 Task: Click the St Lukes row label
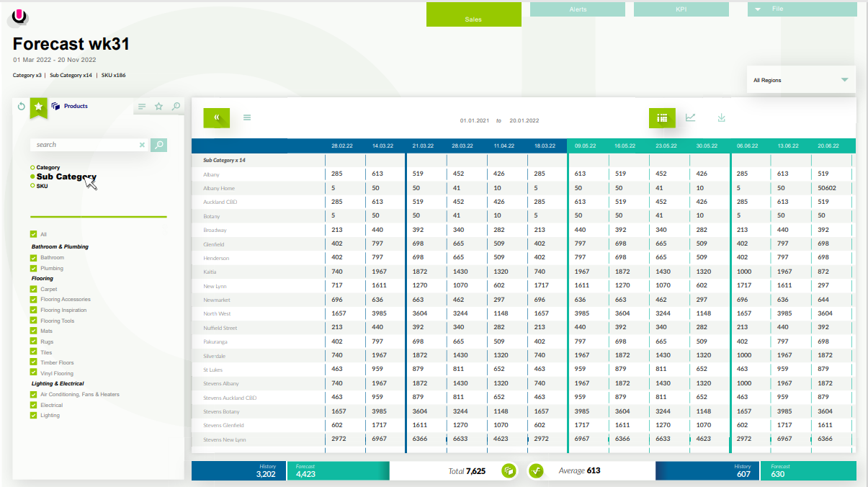212,370
